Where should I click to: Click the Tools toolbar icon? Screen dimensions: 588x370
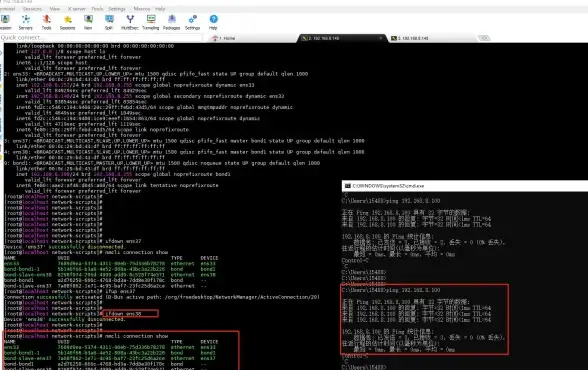pyautogui.click(x=46, y=22)
